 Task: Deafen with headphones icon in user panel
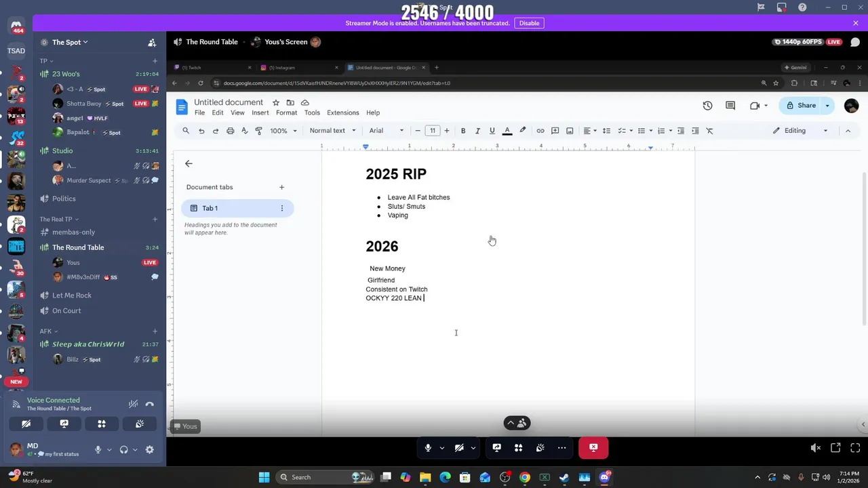124,449
